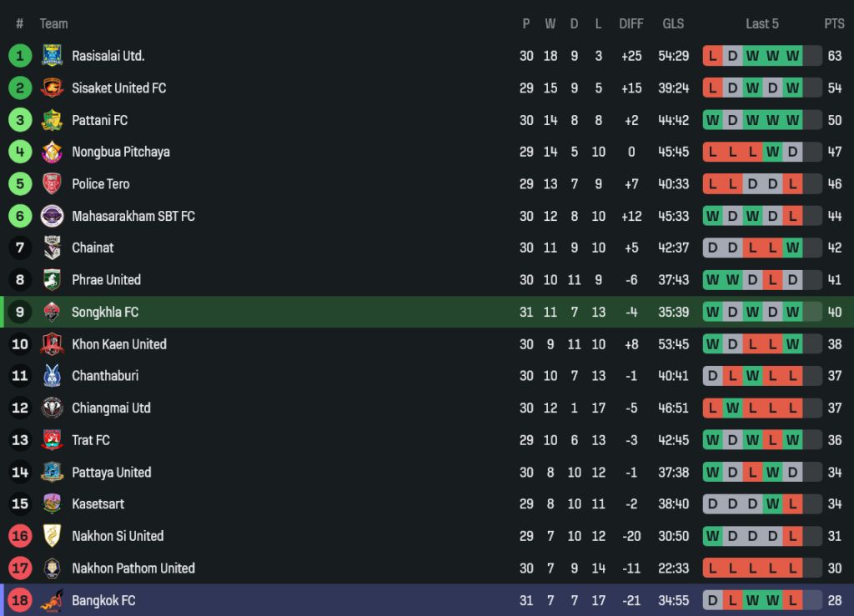This screenshot has width=854, height=616.
Task: Click the Sisaket United FC crest icon
Action: [x=52, y=88]
